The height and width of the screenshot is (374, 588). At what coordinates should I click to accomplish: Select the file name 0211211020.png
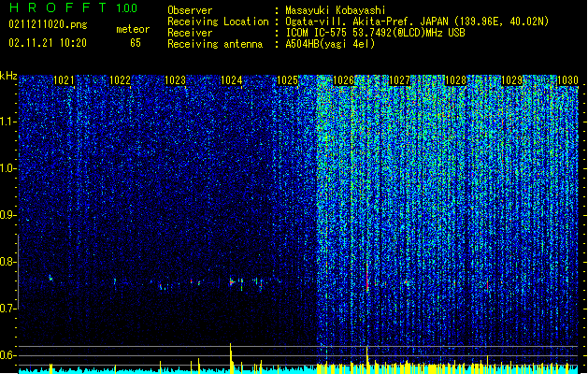tap(48, 25)
